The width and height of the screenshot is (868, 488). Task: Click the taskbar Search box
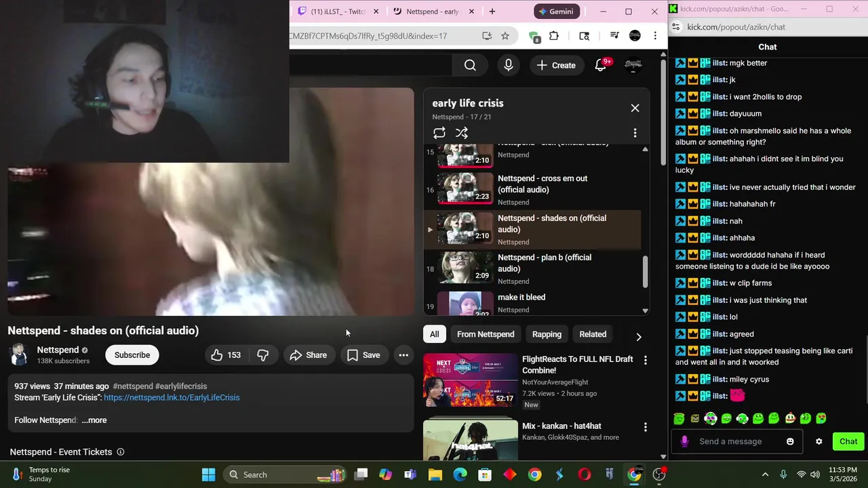point(285,474)
